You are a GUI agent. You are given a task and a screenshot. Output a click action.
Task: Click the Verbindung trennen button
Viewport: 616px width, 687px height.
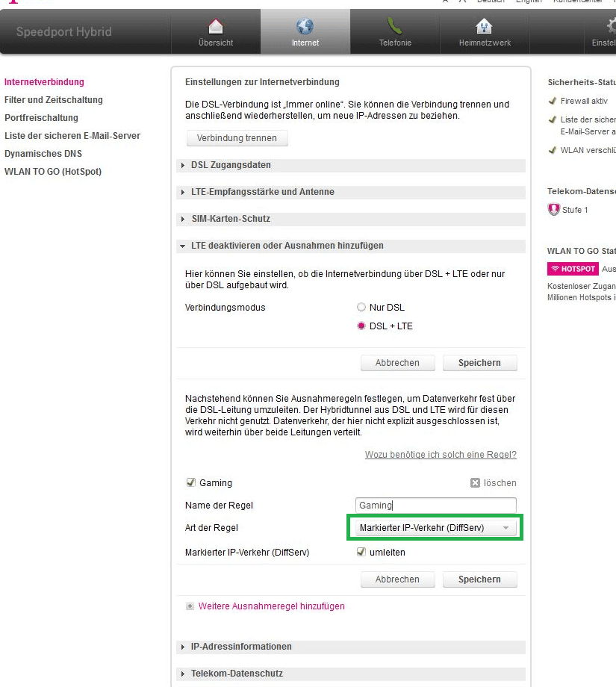click(237, 138)
